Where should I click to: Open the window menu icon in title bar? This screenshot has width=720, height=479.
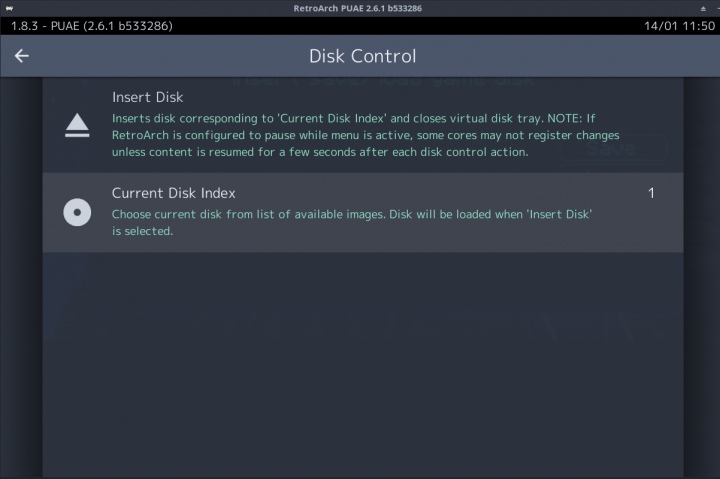pyautogui.click(x=9, y=8)
